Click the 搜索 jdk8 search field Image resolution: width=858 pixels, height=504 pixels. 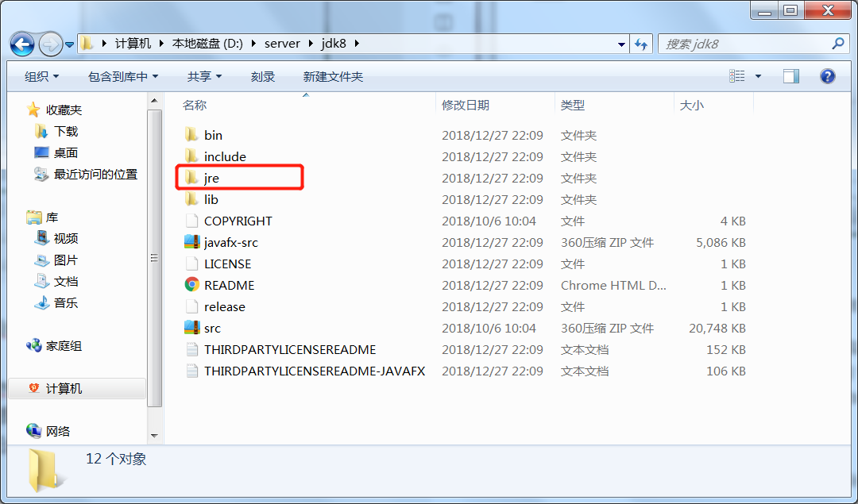[x=745, y=44]
